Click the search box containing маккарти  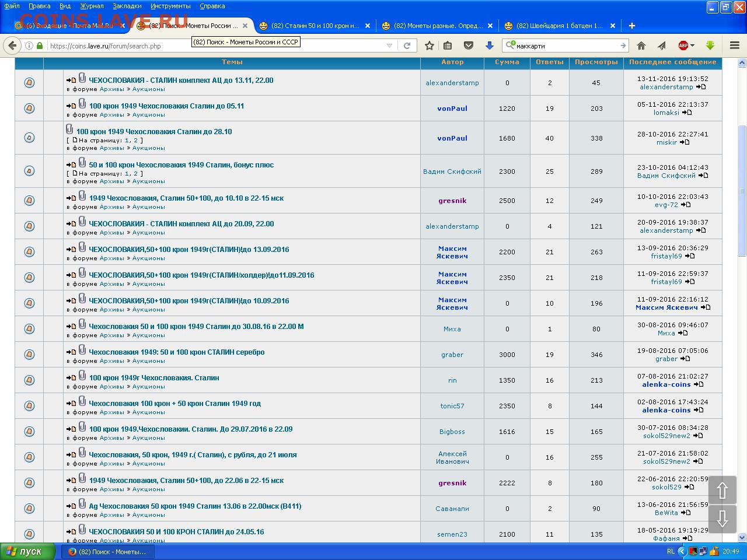coord(566,45)
